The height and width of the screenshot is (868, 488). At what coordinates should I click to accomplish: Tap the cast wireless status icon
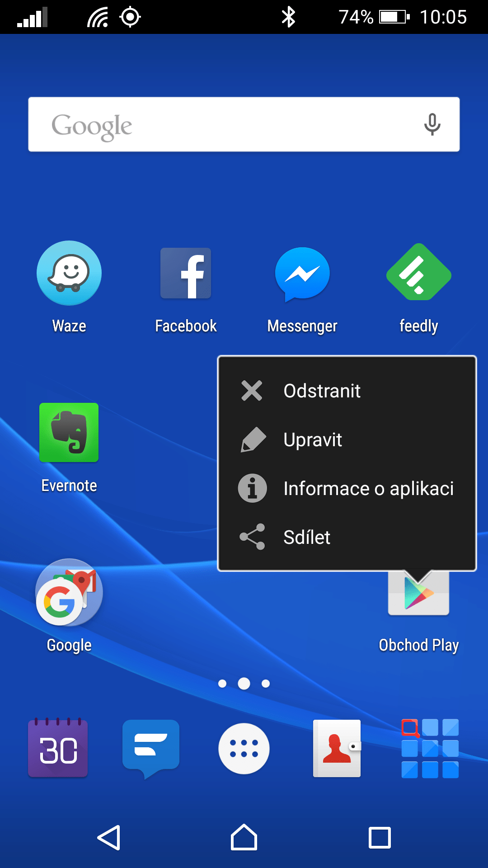pos(98,17)
